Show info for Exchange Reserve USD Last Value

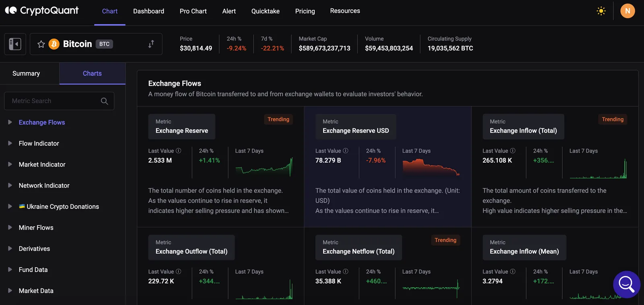(345, 150)
